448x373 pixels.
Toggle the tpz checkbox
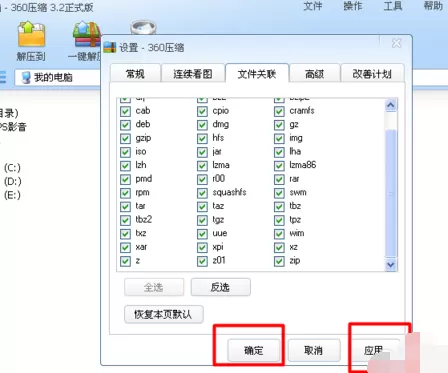coord(279,220)
